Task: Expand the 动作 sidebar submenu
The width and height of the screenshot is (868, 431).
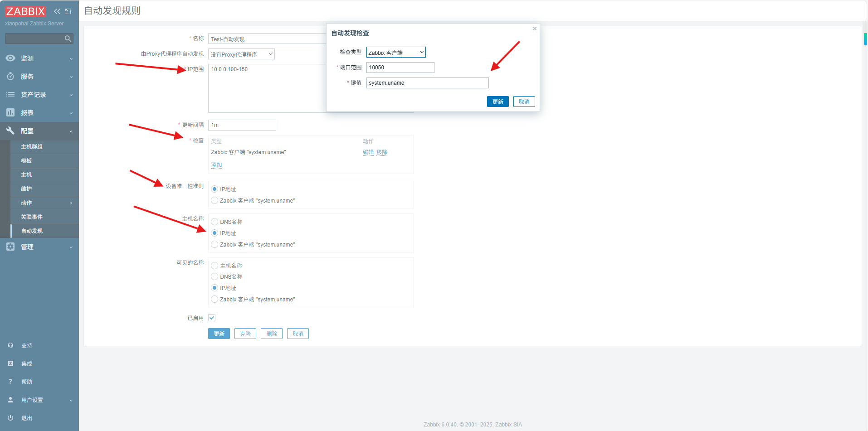Action: [26, 203]
